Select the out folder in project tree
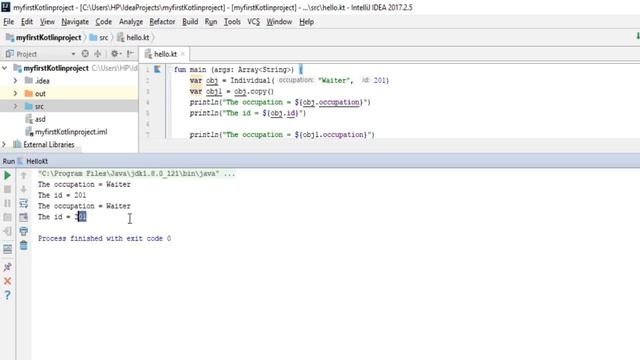Screen dimensions: 640x360 [x=40, y=93]
